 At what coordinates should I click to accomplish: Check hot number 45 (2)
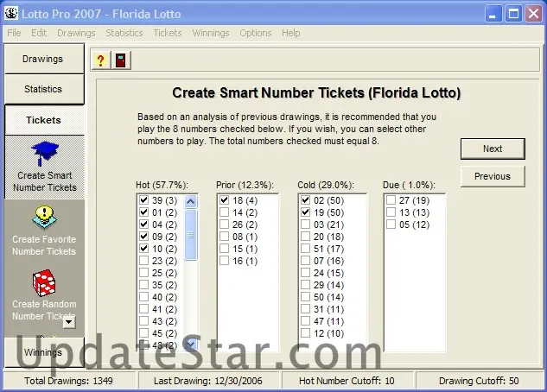143,332
